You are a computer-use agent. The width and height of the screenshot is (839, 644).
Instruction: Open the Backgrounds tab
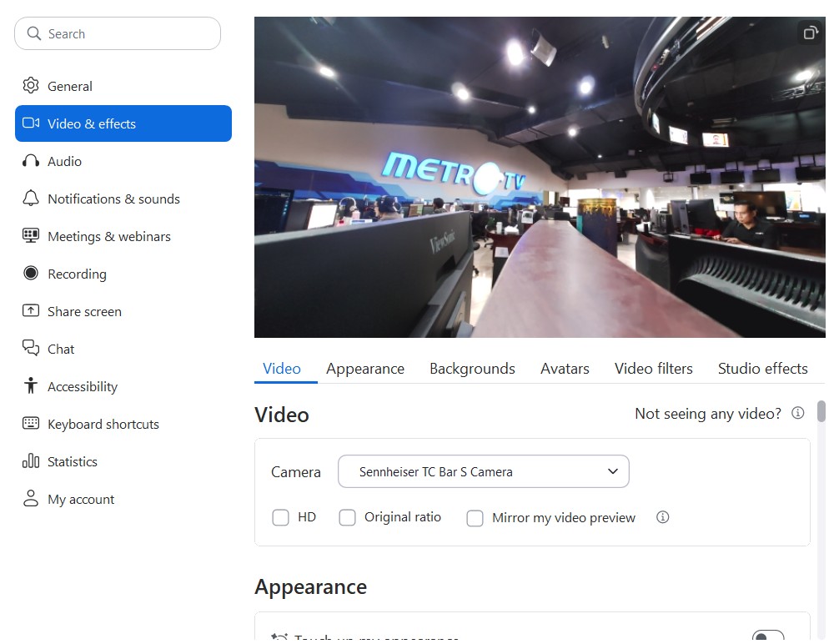(473, 369)
